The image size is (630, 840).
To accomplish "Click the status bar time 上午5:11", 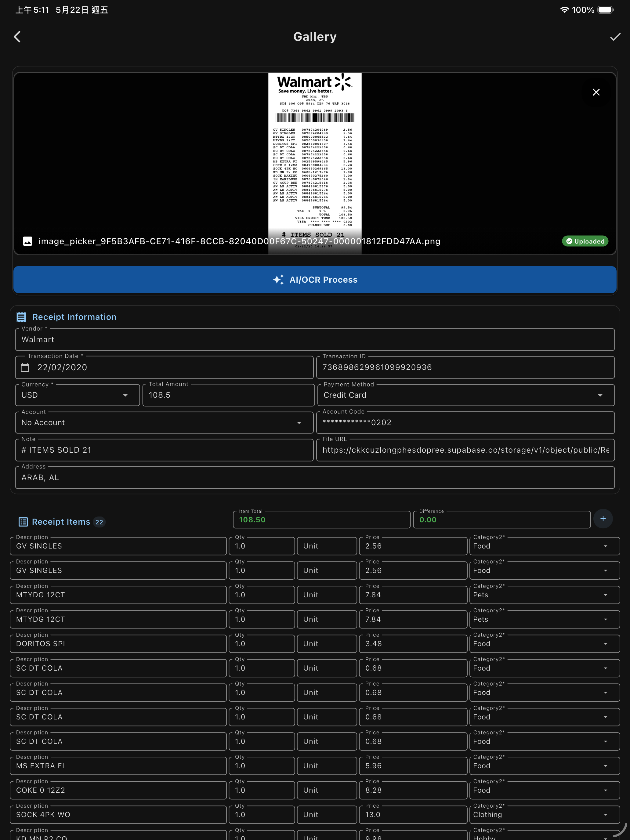I will 32,10.
